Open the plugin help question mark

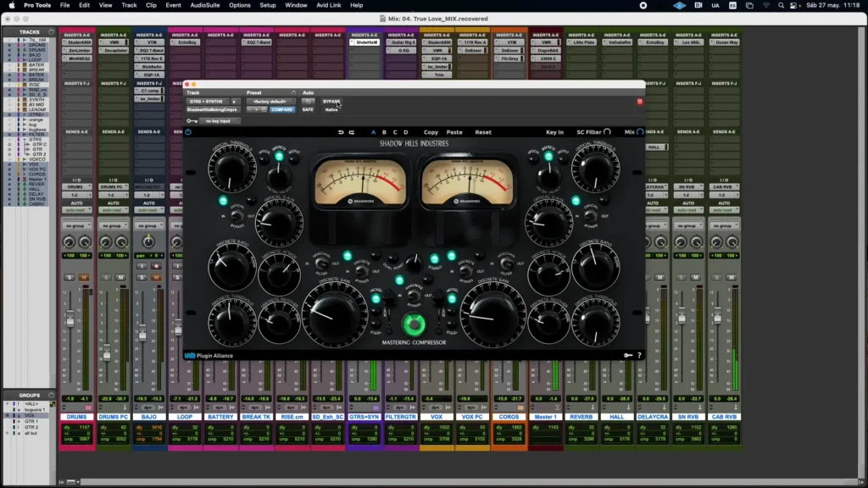(x=639, y=355)
